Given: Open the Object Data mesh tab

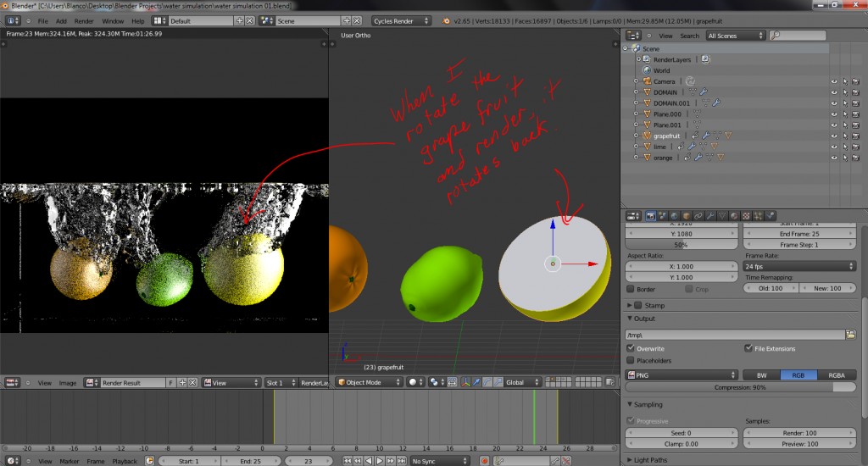Looking at the screenshot, I should [722, 216].
